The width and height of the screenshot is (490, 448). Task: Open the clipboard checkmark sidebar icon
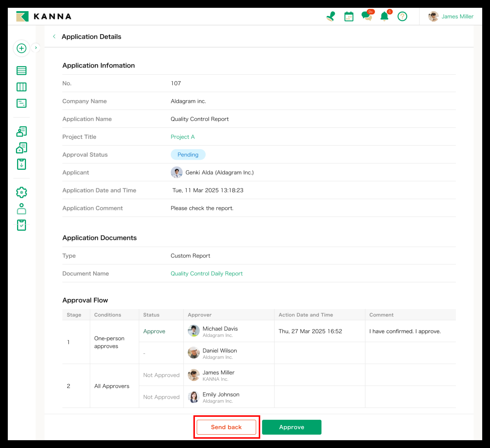[x=22, y=225]
